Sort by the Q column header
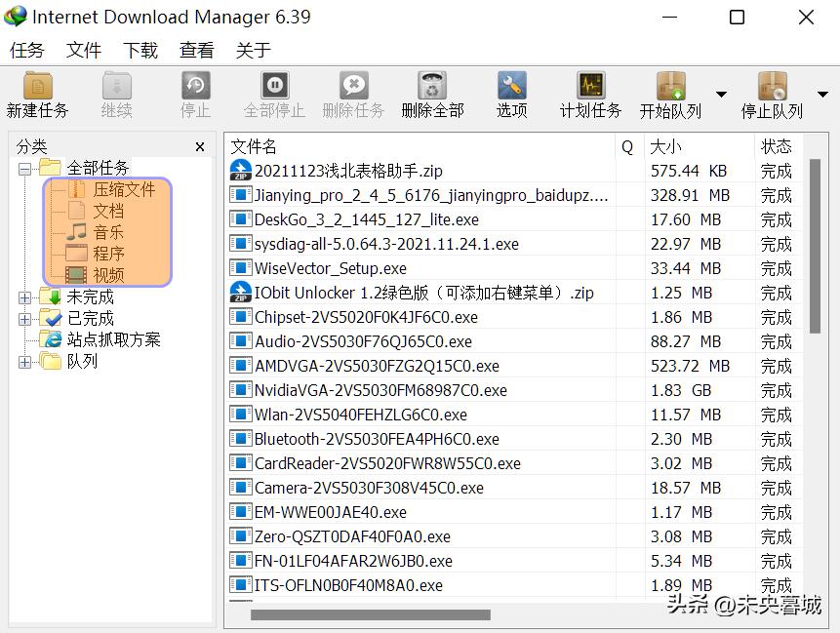The height and width of the screenshot is (633, 840). pyautogui.click(x=629, y=146)
